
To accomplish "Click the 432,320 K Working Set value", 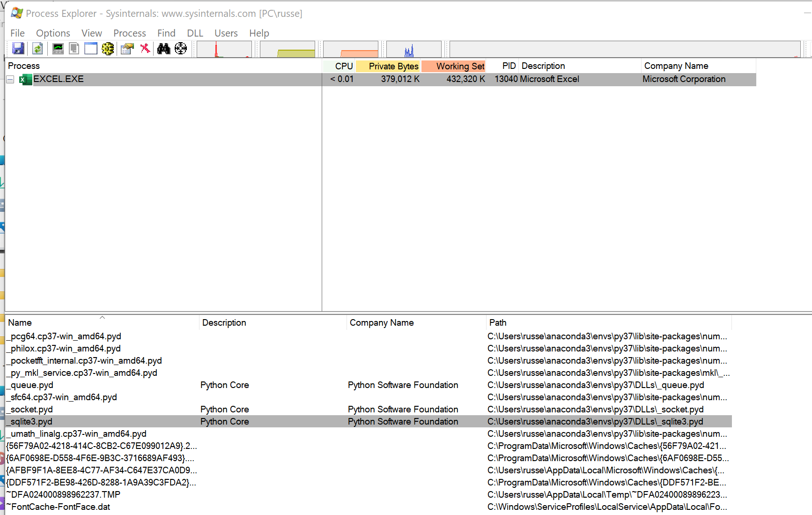I will coord(466,79).
